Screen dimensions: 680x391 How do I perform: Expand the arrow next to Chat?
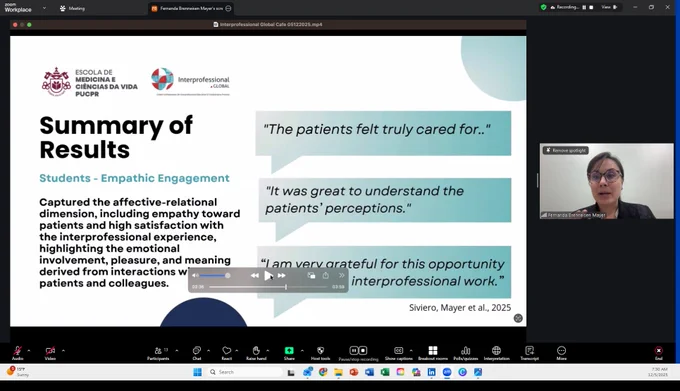tap(208, 350)
